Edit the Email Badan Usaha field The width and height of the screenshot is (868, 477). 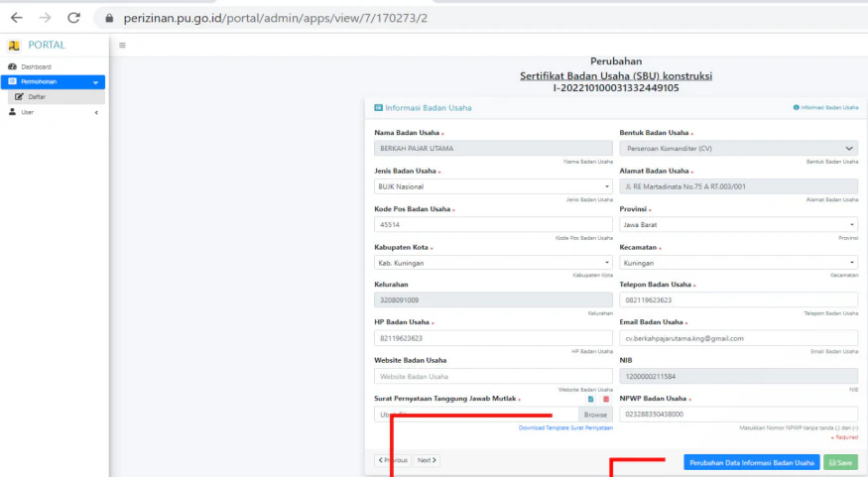(x=738, y=338)
